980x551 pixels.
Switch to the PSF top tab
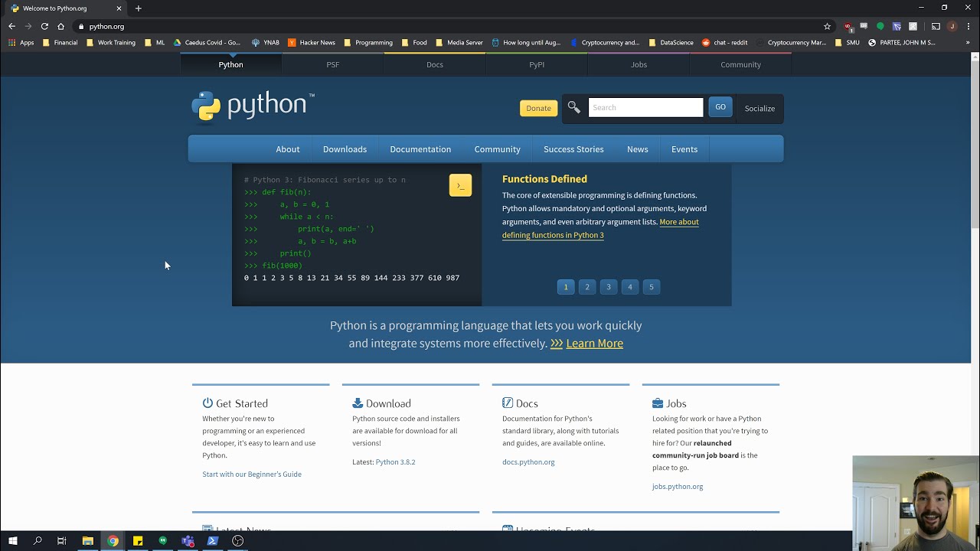332,64
